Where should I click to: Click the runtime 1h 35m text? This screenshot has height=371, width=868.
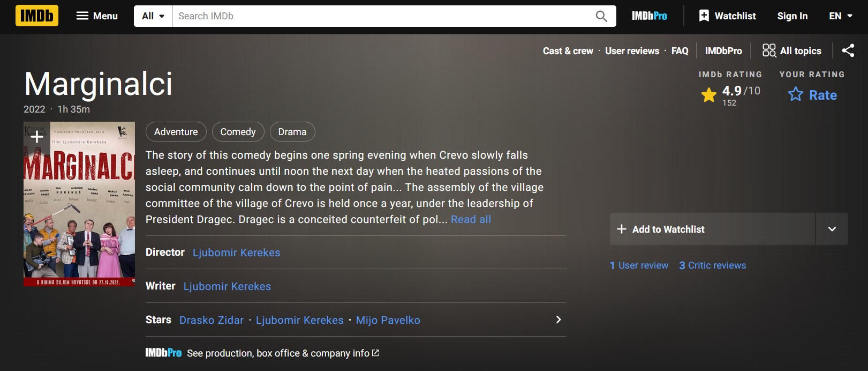(x=74, y=109)
